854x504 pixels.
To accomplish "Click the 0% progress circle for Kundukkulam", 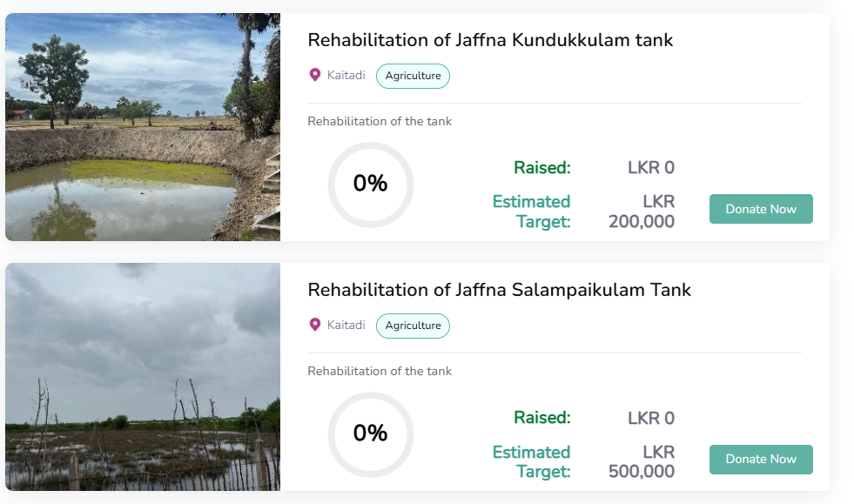I will tap(370, 185).
